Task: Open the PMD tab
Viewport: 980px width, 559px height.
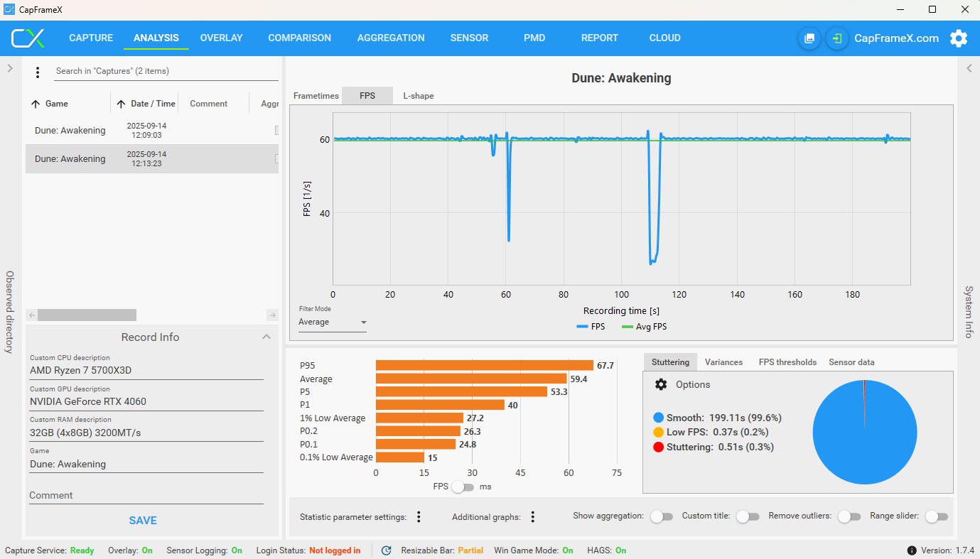Action: click(534, 38)
